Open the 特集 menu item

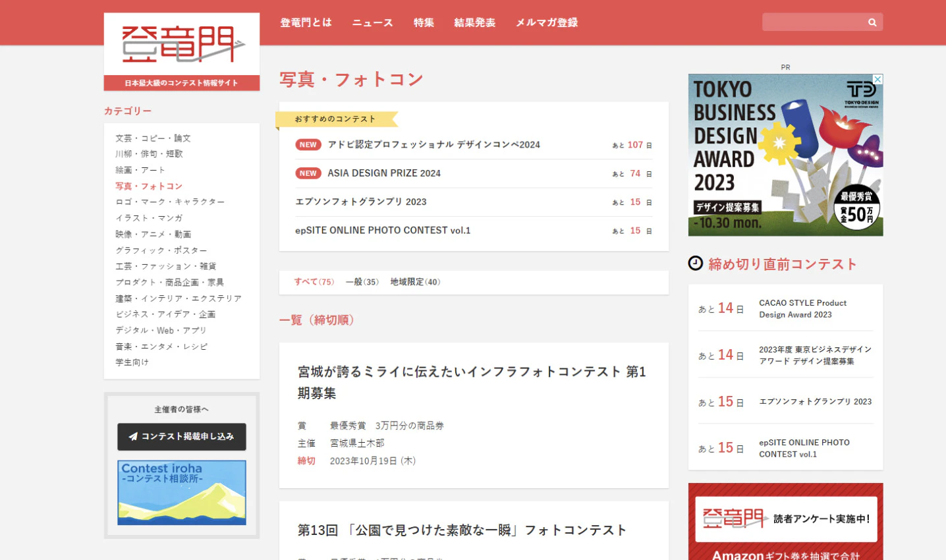coord(424,22)
